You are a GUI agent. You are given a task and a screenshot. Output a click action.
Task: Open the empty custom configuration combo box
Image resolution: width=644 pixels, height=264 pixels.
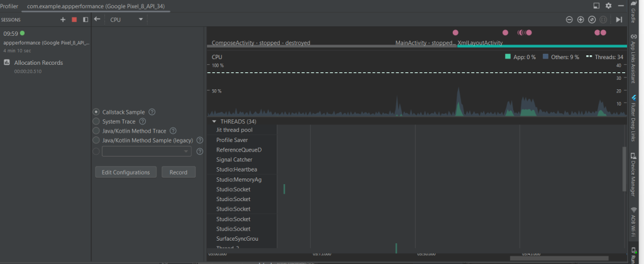click(147, 151)
